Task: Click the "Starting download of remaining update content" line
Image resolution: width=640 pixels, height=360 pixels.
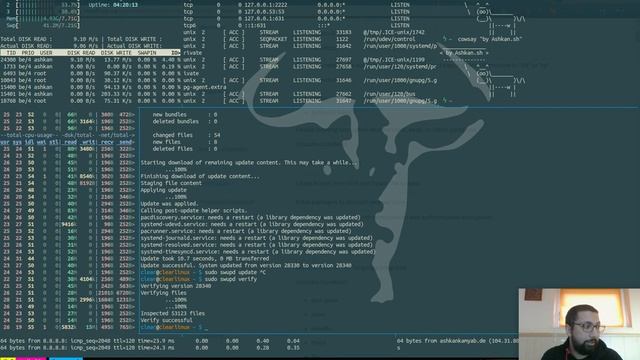Action: (249, 162)
